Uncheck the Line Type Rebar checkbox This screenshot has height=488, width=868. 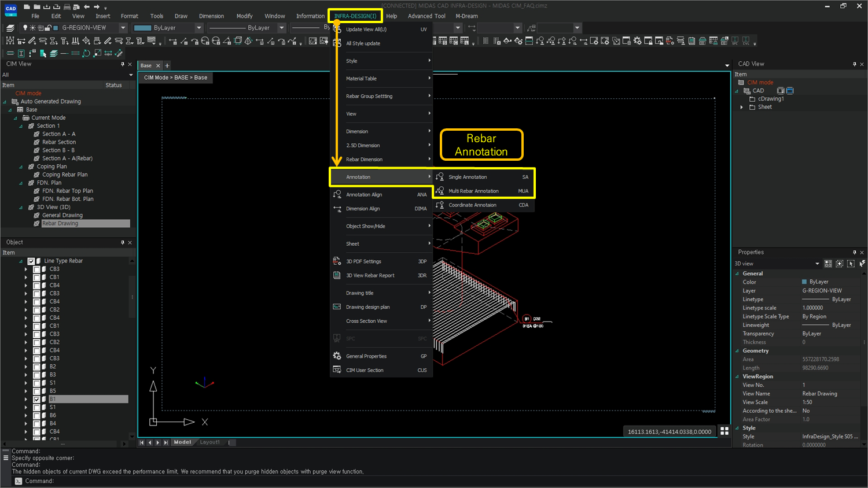click(x=31, y=261)
